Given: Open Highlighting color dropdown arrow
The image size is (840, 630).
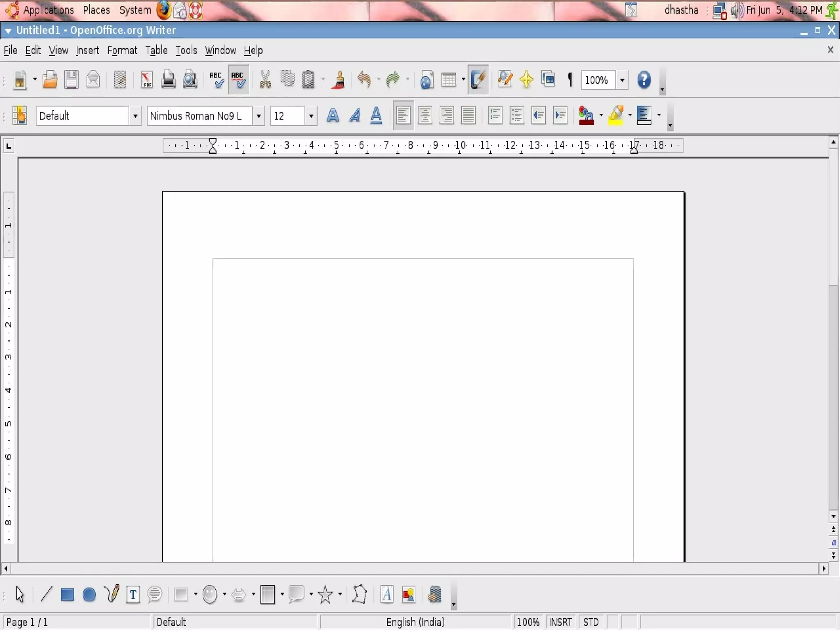Looking at the screenshot, I should click(x=630, y=115).
